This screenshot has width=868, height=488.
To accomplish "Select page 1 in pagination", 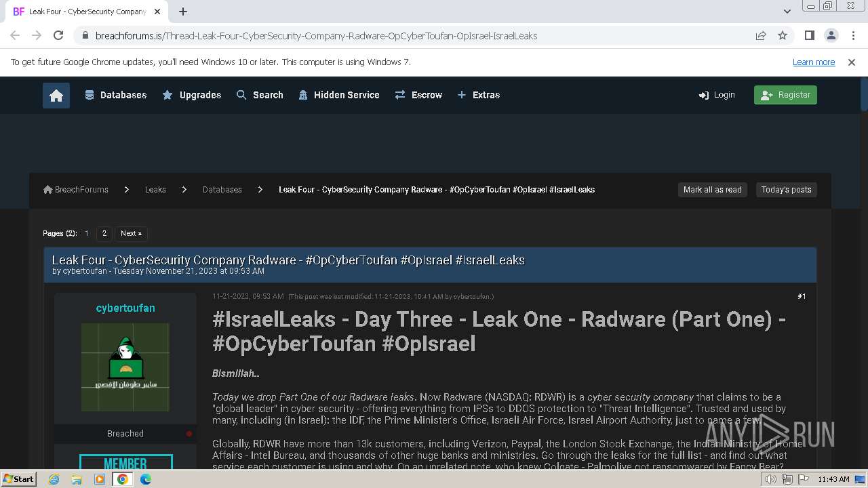I will click(x=87, y=233).
